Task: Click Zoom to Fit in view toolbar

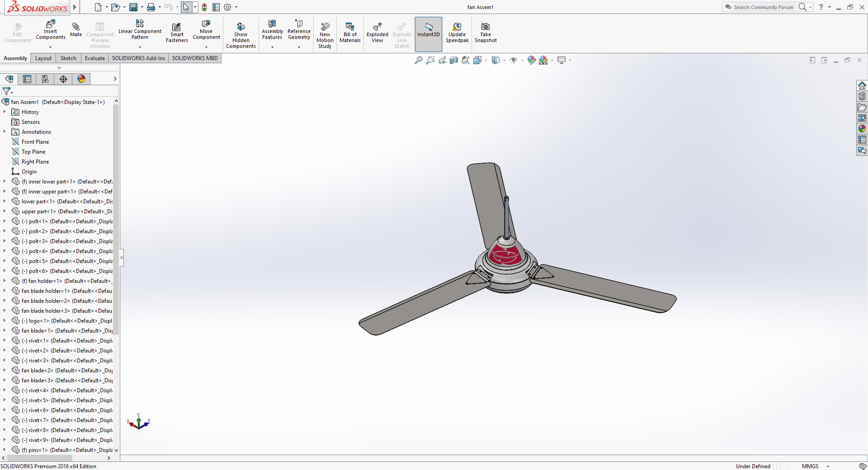Action: pyautogui.click(x=419, y=60)
